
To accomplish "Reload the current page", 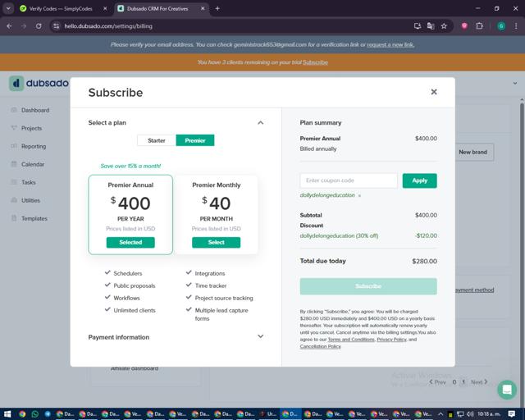I will [x=39, y=26].
